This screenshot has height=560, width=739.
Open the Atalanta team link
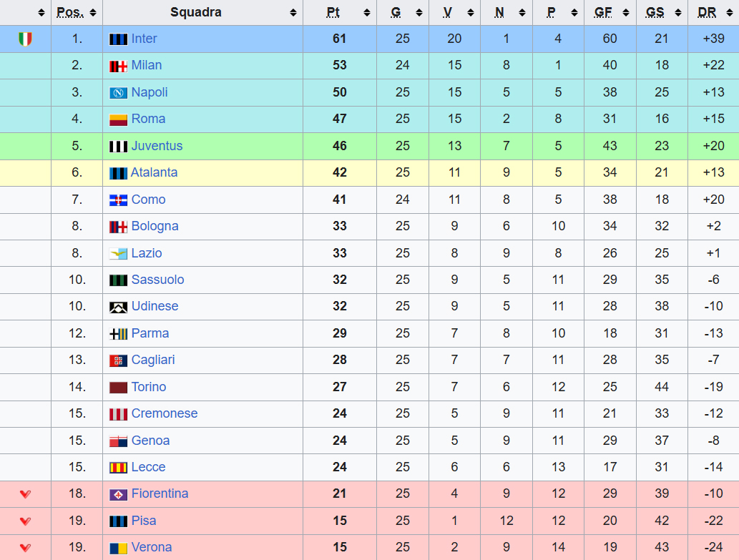154,172
